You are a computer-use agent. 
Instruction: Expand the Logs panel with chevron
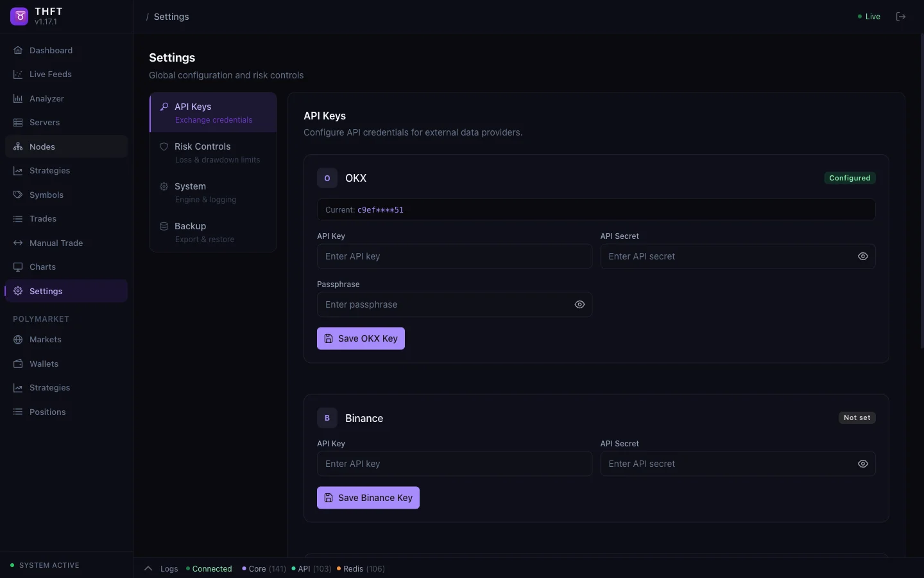coord(148,569)
